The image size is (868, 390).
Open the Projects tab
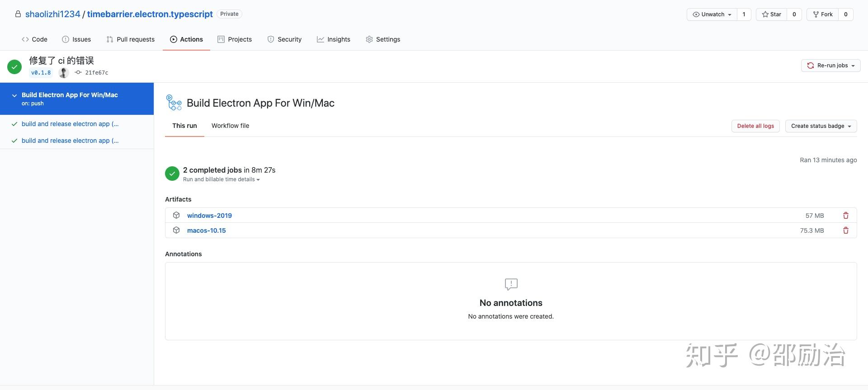coord(235,39)
